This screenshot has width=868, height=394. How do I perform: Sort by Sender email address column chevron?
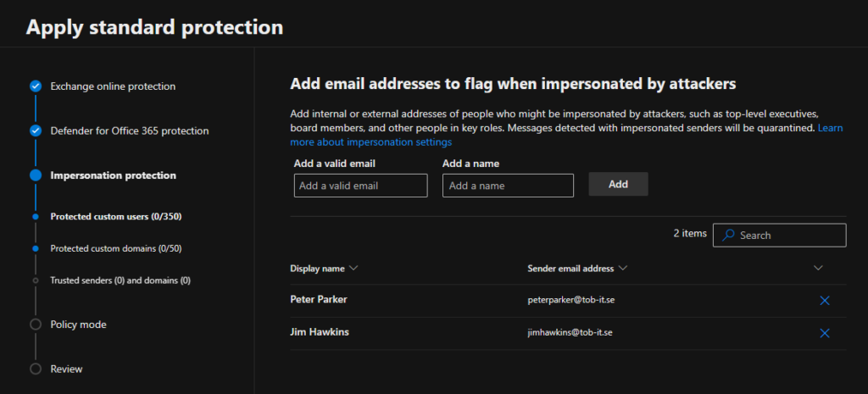pos(623,269)
